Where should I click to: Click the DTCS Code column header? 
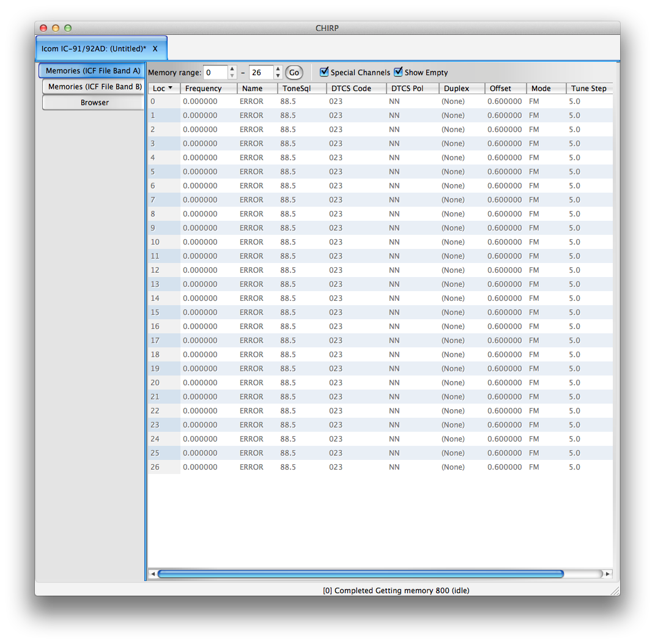357,89
